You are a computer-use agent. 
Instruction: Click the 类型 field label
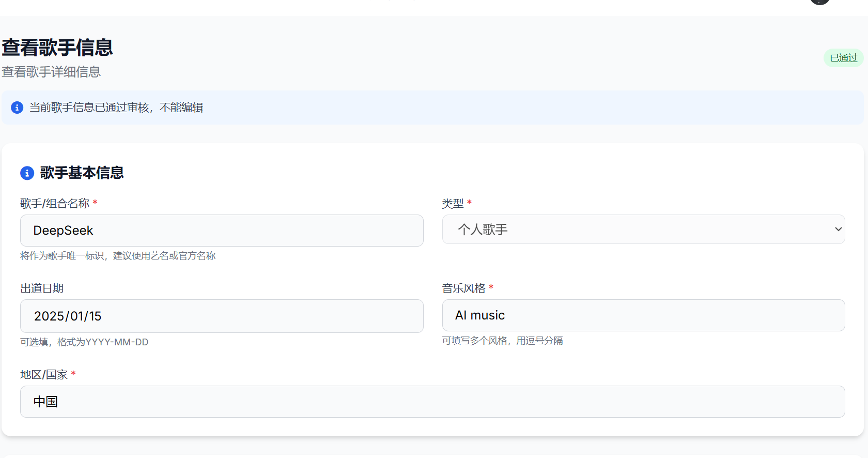click(453, 204)
